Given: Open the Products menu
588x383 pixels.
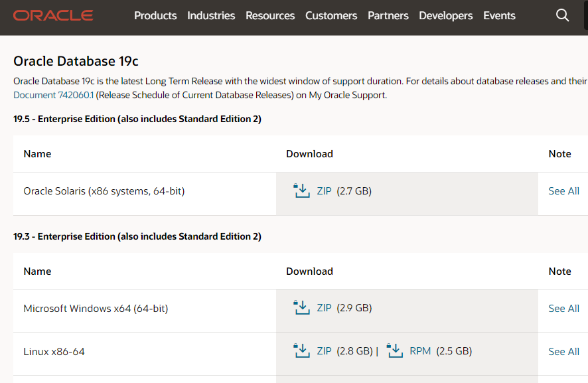Looking at the screenshot, I should pyautogui.click(x=155, y=15).
